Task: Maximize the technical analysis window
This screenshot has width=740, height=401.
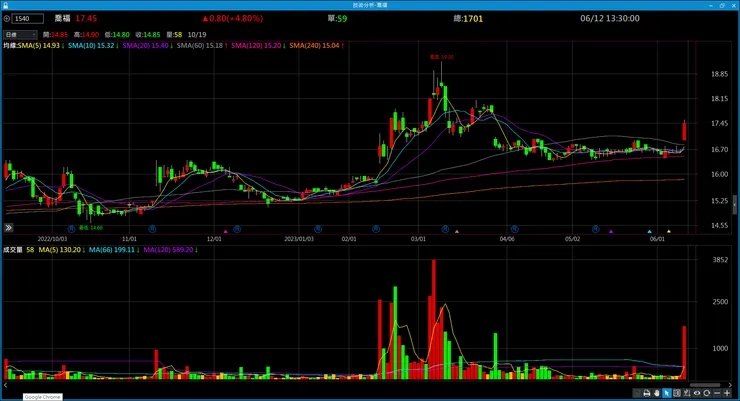Action: pos(722,5)
